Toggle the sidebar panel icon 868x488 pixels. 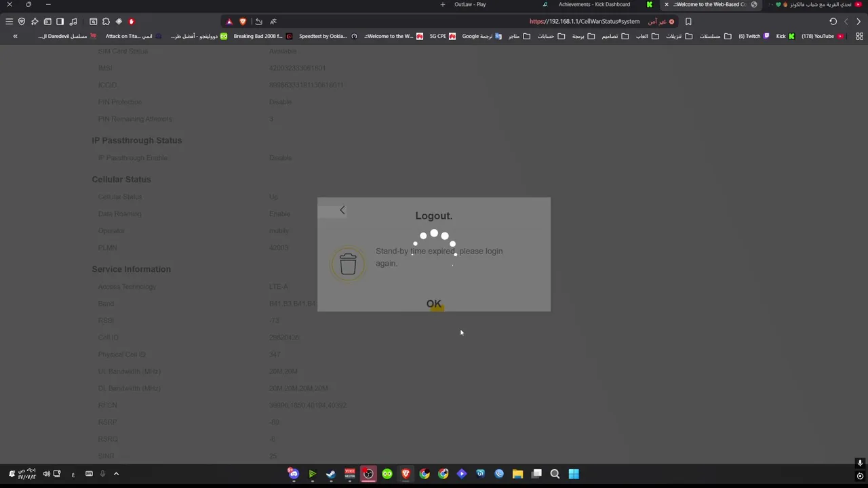pos(60,22)
